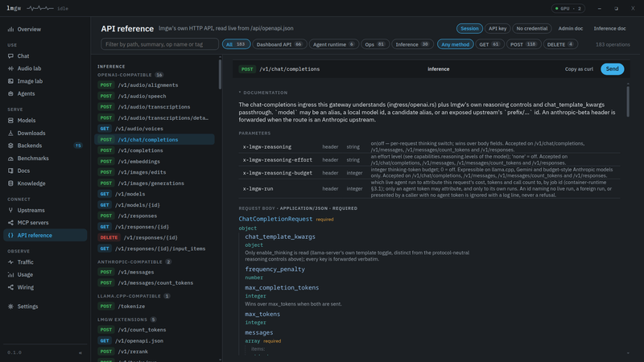Open Knowledge via its database icon
Screen dimensions: 644x362
pyautogui.click(x=10, y=183)
